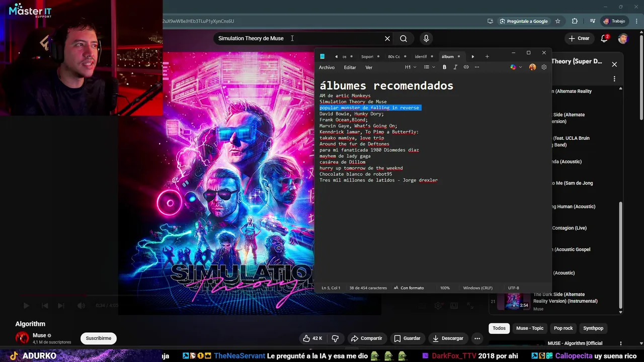Dislike the Algorithm video

335,338
